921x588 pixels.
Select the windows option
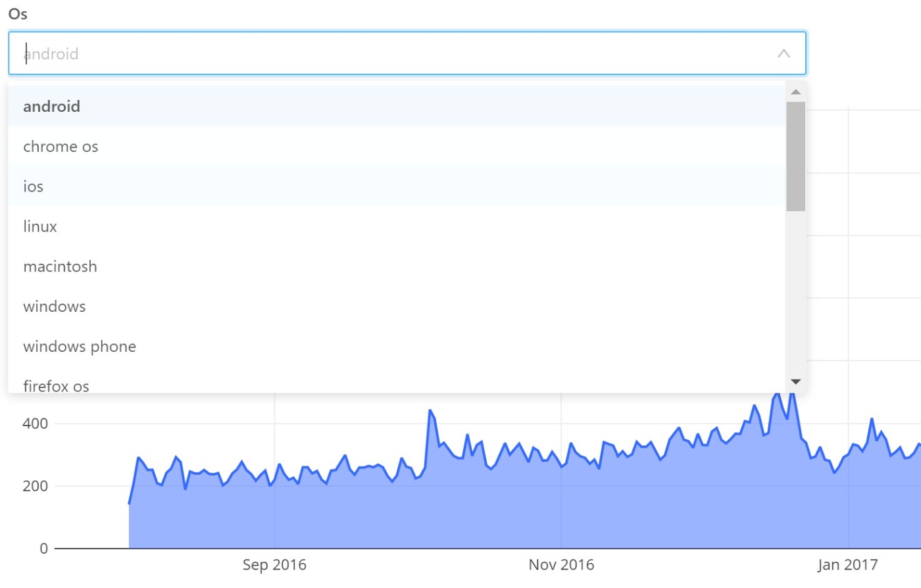click(397, 306)
